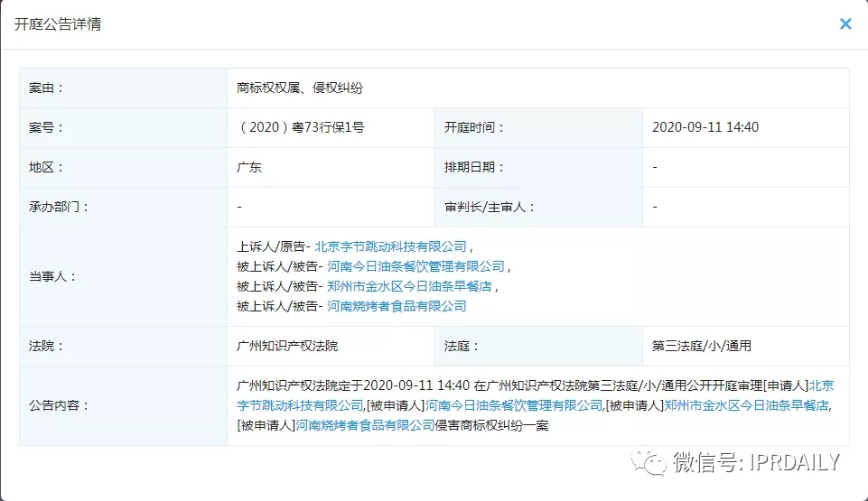Screen dimensions: 868x501
Task: Click the 案号： label cell
Action: 124,127
